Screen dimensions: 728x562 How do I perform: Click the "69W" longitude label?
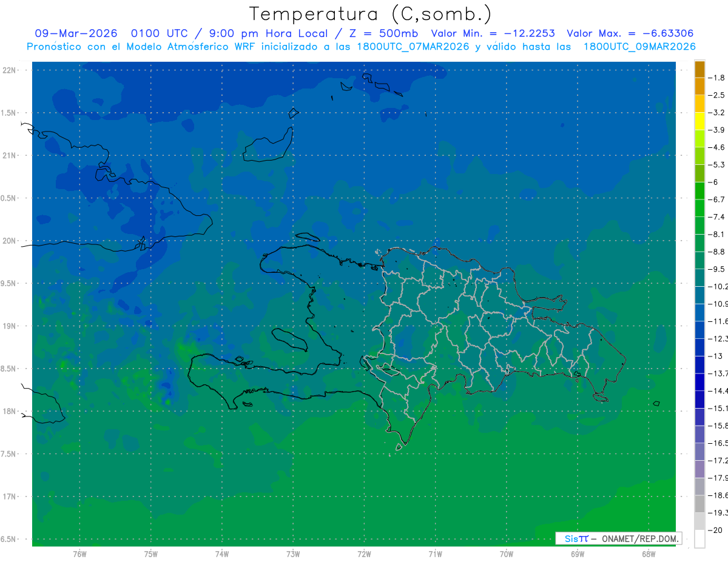[x=577, y=554]
